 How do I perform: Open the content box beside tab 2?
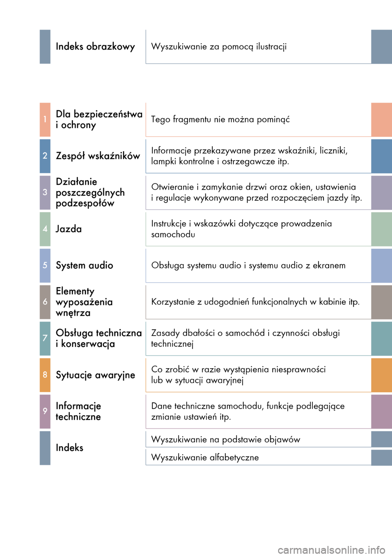(x=258, y=156)
